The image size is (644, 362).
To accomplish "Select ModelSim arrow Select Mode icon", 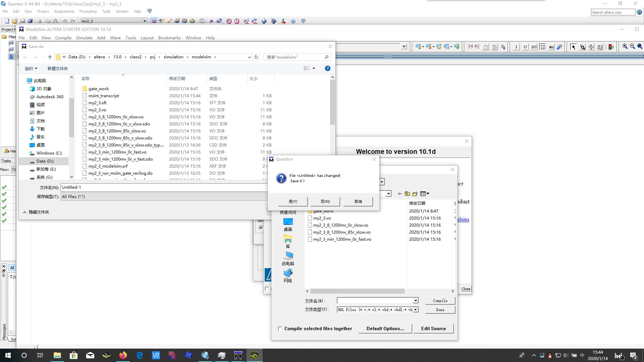I will pos(573,47).
